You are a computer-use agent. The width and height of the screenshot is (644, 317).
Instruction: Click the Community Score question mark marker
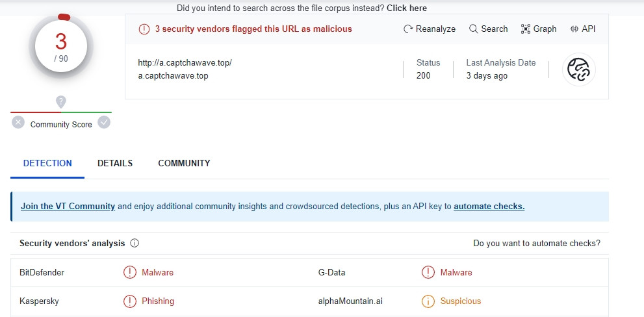[x=61, y=101]
